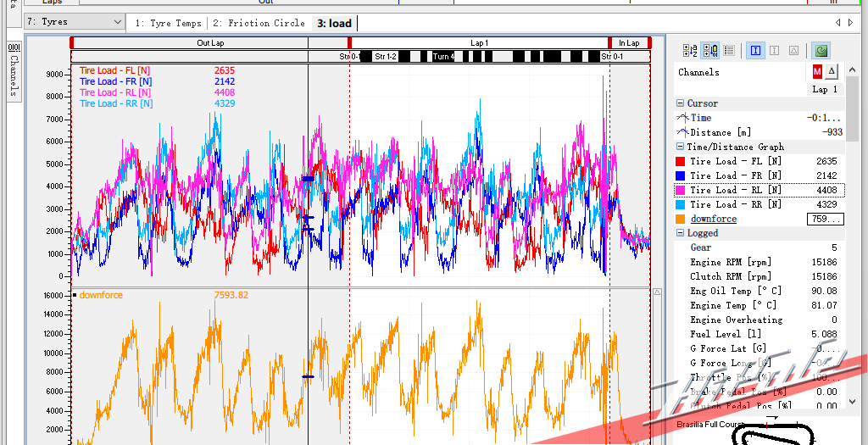The image size is (868, 445).
Task: Click the red M main lap marker
Action: click(x=817, y=71)
